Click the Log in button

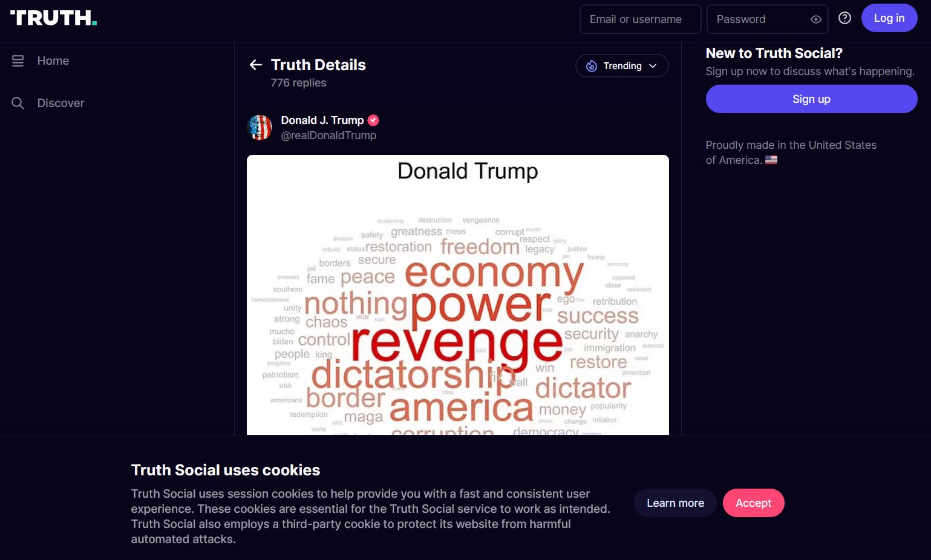889,18
